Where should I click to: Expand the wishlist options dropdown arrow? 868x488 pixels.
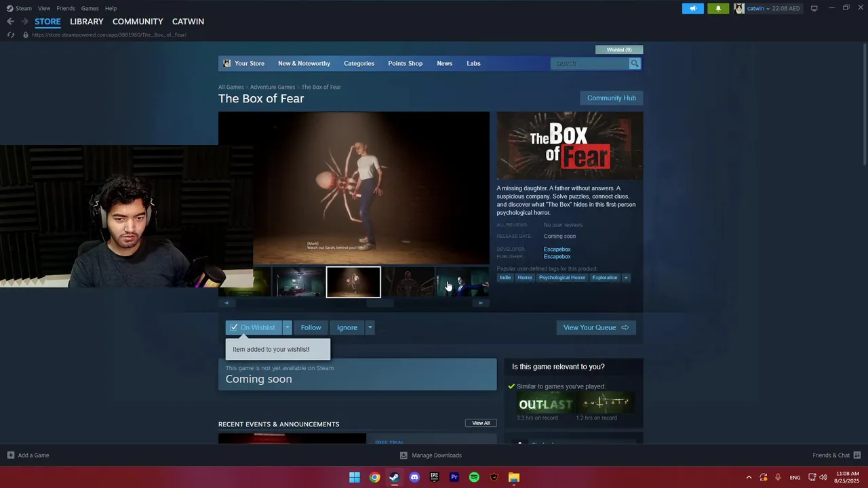point(287,327)
